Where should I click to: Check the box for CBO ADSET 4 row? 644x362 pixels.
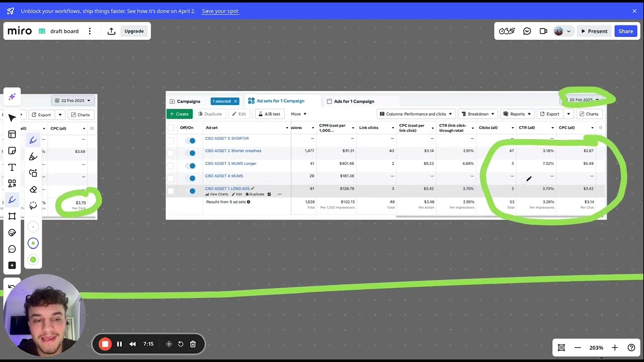pos(171,178)
